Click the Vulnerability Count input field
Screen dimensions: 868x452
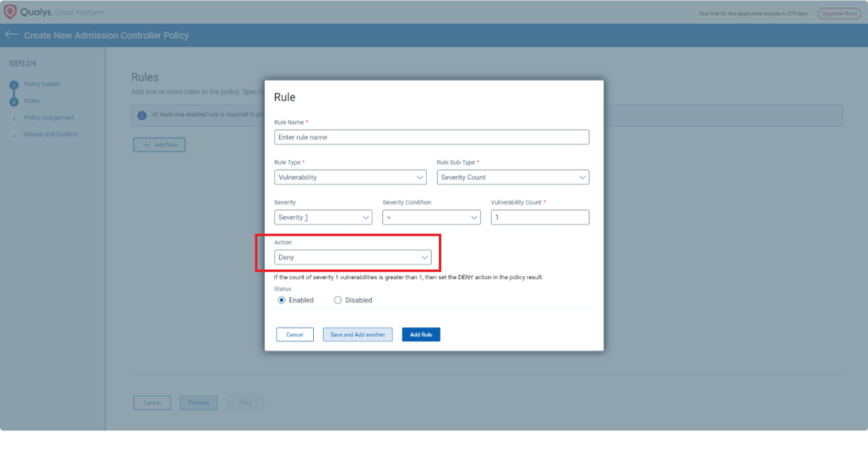tap(539, 217)
